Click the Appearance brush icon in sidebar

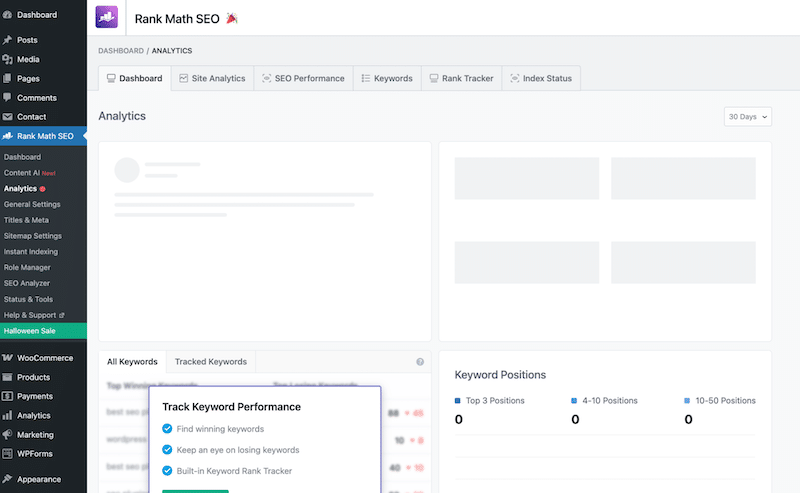pyautogui.click(x=7, y=479)
